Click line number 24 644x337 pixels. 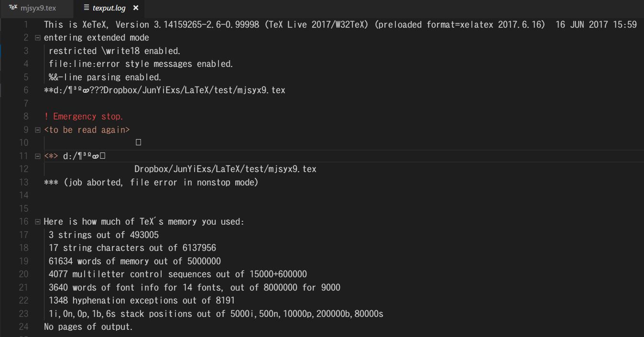click(x=23, y=326)
